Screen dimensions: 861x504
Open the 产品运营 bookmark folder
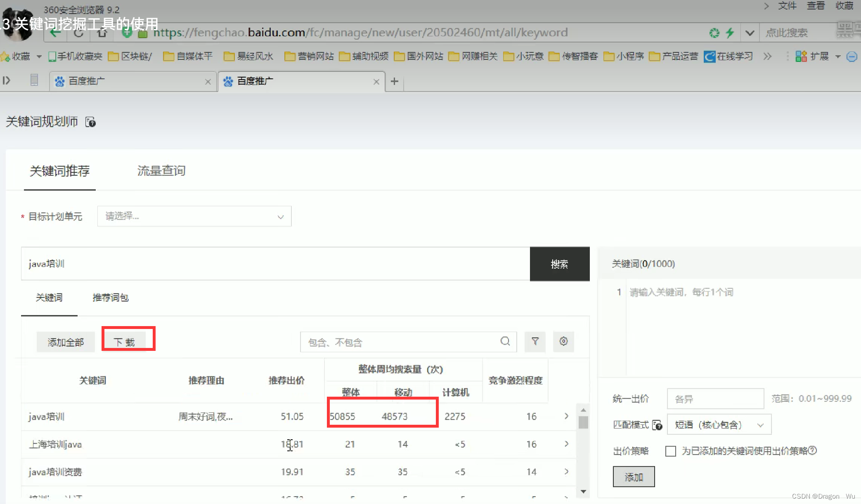(x=674, y=56)
